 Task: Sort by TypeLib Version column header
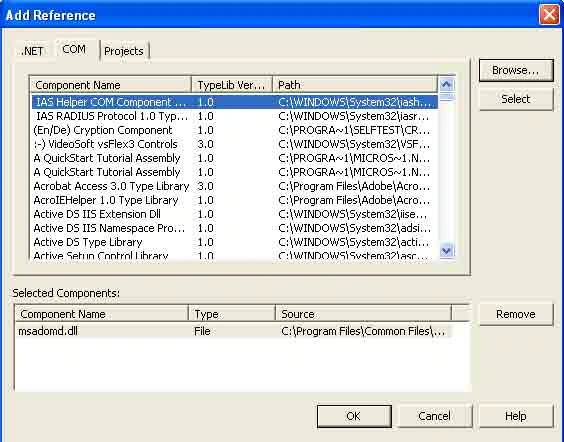coord(232,85)
